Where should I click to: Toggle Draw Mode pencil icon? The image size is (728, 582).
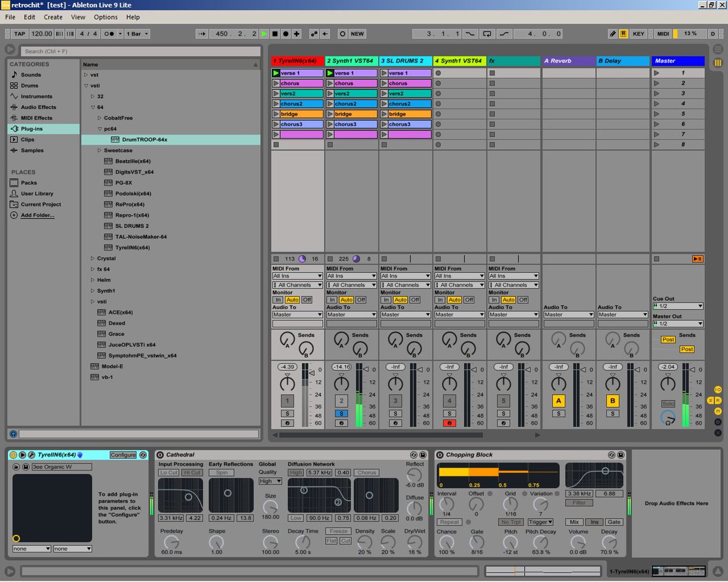point(613,33)
